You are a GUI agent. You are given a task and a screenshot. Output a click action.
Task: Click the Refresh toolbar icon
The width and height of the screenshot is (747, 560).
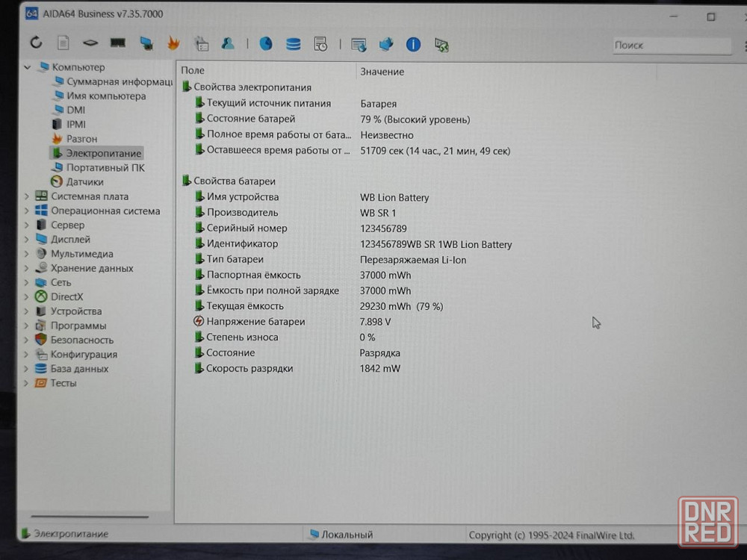tap(36, 43)
